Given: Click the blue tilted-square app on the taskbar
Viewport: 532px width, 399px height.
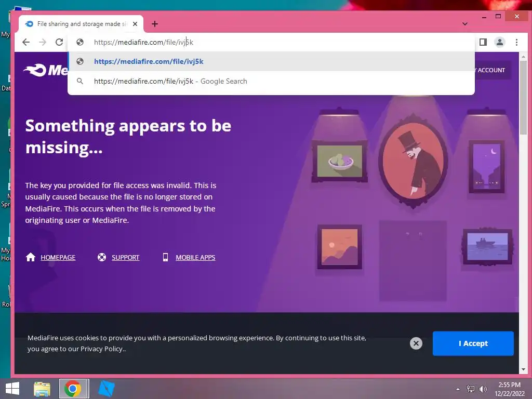Looking at the screenshot, I should tap(106, 389).
